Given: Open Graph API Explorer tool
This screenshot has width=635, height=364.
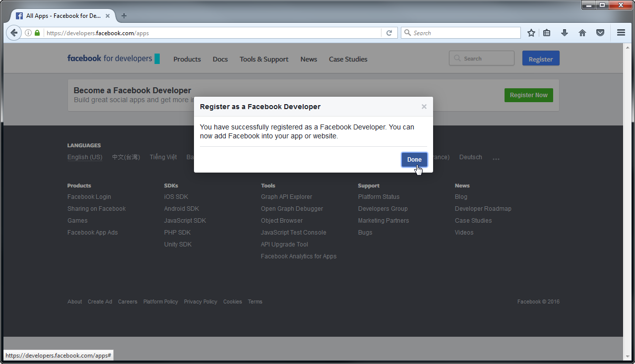Looking at the screenshot, I should coord(287,197).
